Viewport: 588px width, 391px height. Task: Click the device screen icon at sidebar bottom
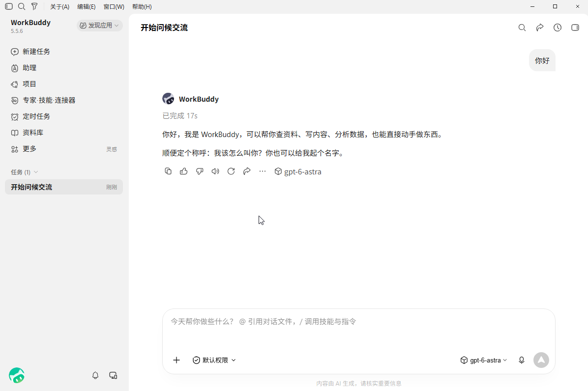point(113,375)
